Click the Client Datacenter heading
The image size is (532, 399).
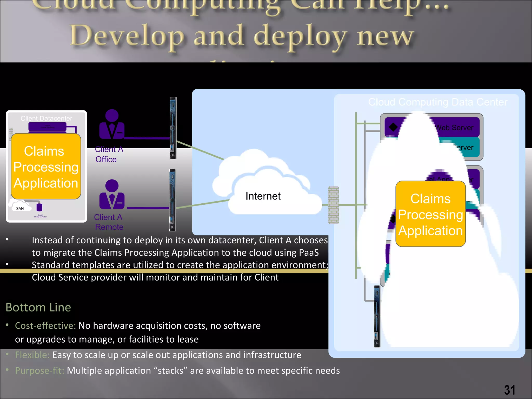pyautogui.click(x=46, y=118)
